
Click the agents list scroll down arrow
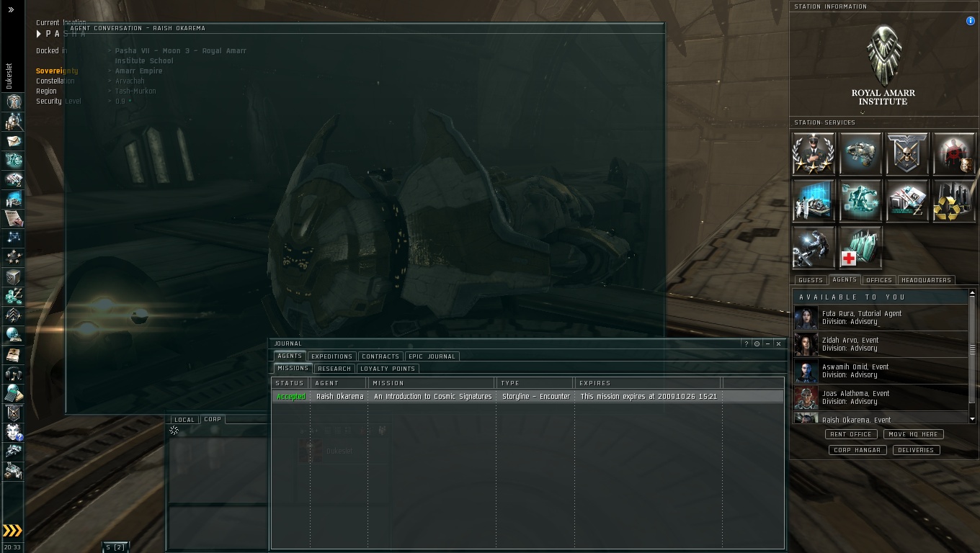pos(972,419)
